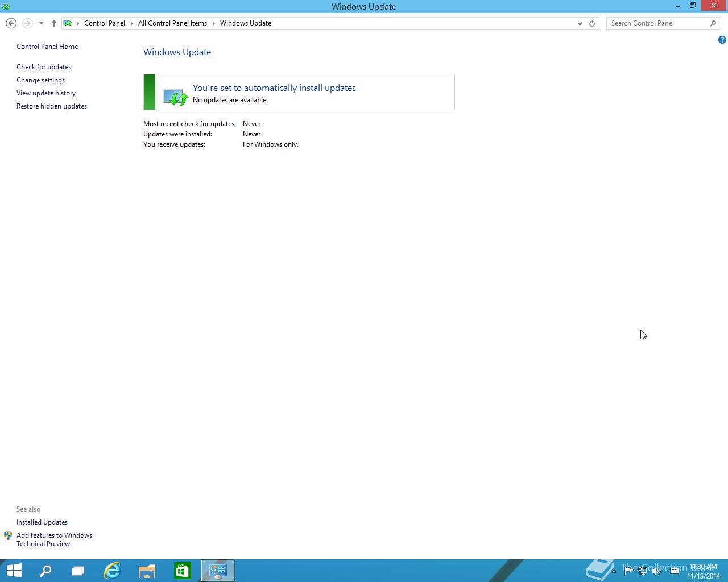Screen dimensions: 728x582
Task: Click "You're set to automatically install updates"
Action: [274, 88]
